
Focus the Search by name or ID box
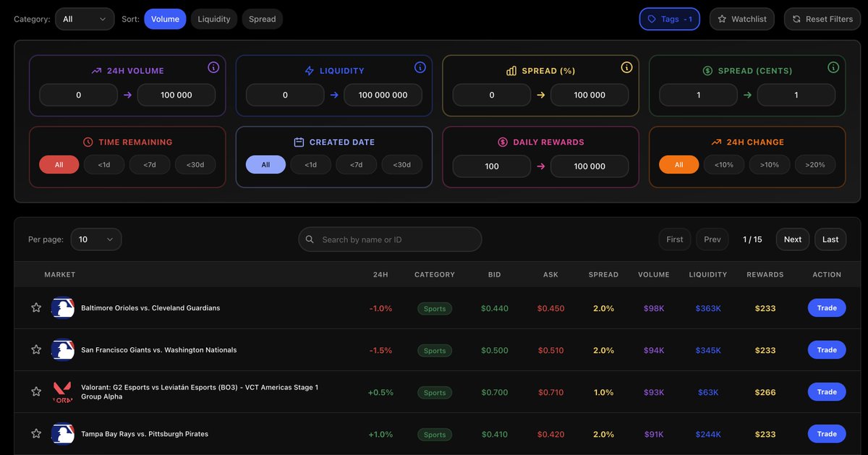point(390,239)
